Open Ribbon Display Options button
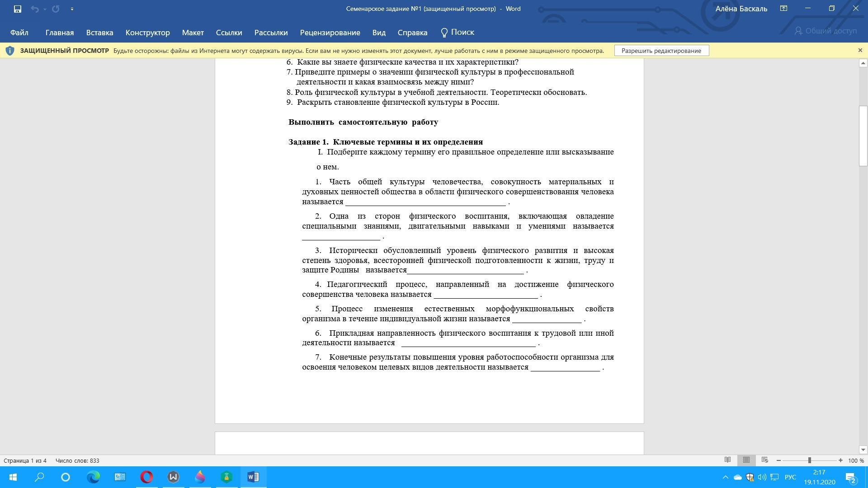 coord(783,9)
